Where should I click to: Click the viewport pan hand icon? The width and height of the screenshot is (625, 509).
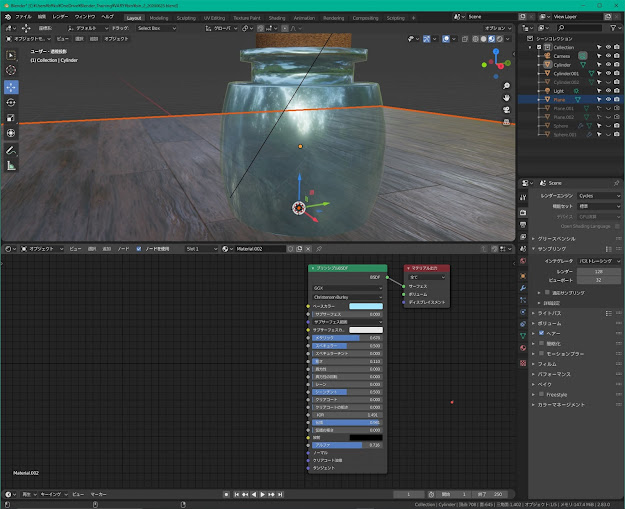pos(506,98)
